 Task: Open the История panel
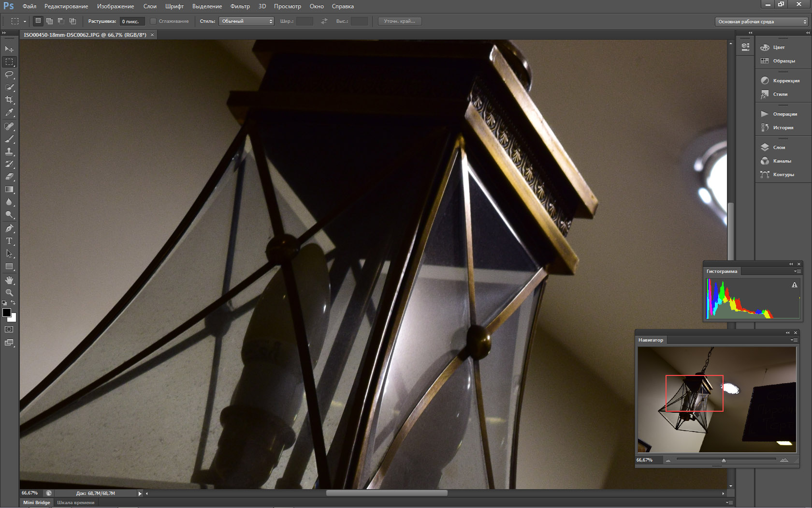click(x=783, y=127)
